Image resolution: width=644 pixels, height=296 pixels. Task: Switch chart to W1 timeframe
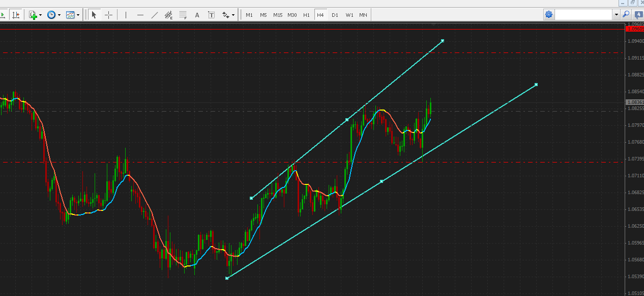point(349,15)
